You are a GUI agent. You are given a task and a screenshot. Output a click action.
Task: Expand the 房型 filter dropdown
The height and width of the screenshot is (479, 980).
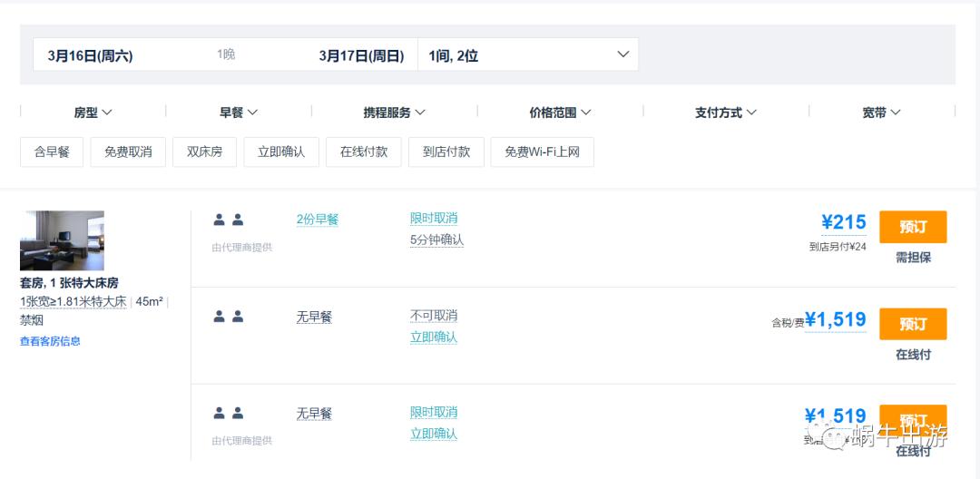pyautogui.click(x=93, y=112)
